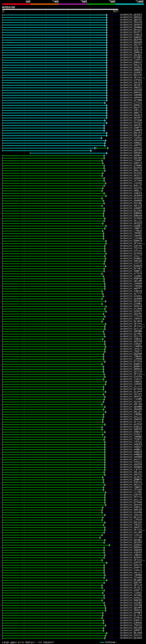The image size is (146, 644).
Task: Click label UniRef100_Q68YN5
Action: 131,151
